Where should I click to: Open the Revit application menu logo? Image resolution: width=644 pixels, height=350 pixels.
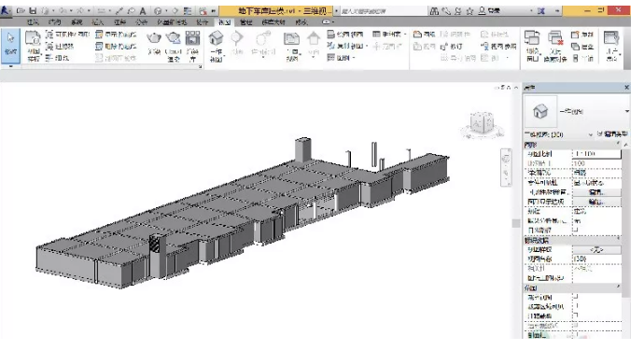(7, 11)
